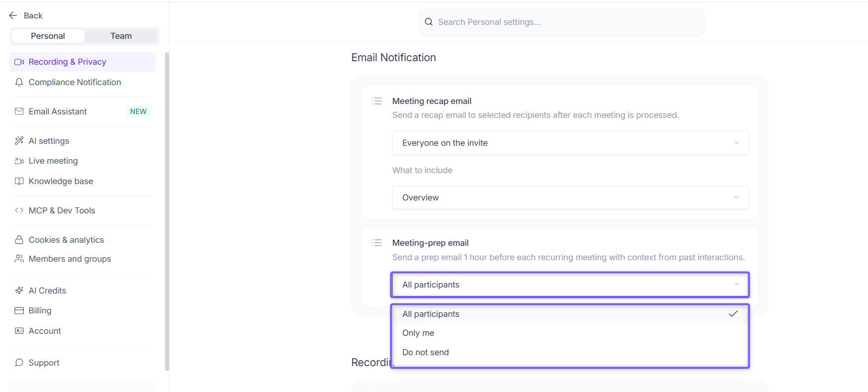Click the Support chat bubble icon
Screen dimensions: 868x392
point(19,363)
